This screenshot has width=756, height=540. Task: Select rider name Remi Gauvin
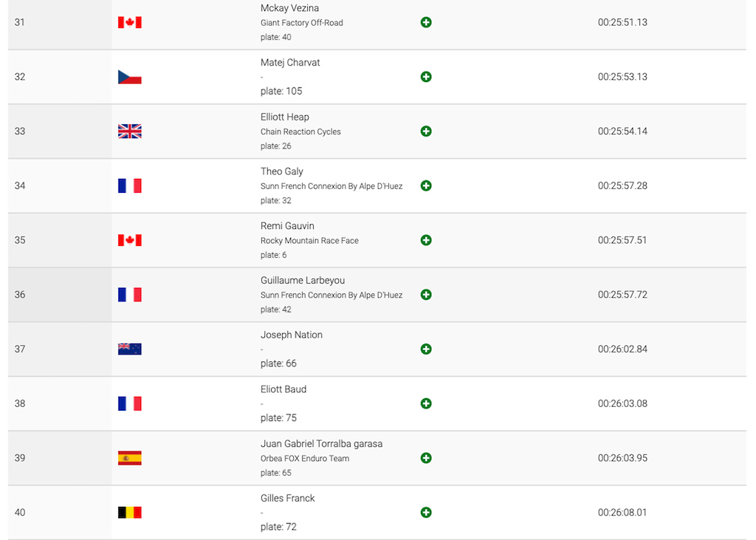(287, 226)
